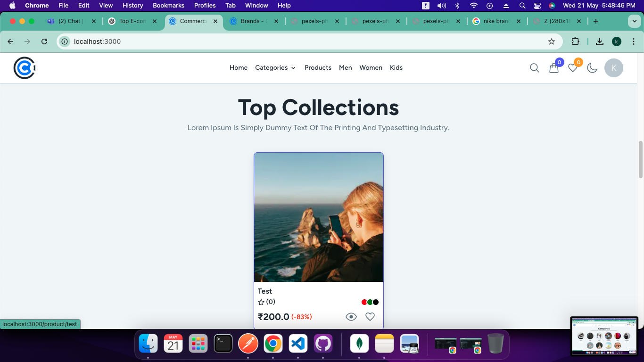
Task: Toggle wishlist heart on Test product card
Action: (x=370, y=317)
